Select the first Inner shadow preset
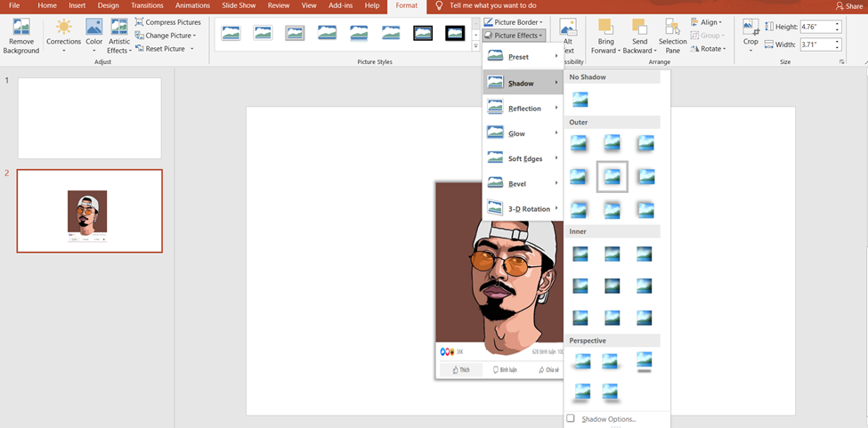868x428 pixels. (580, 254)
